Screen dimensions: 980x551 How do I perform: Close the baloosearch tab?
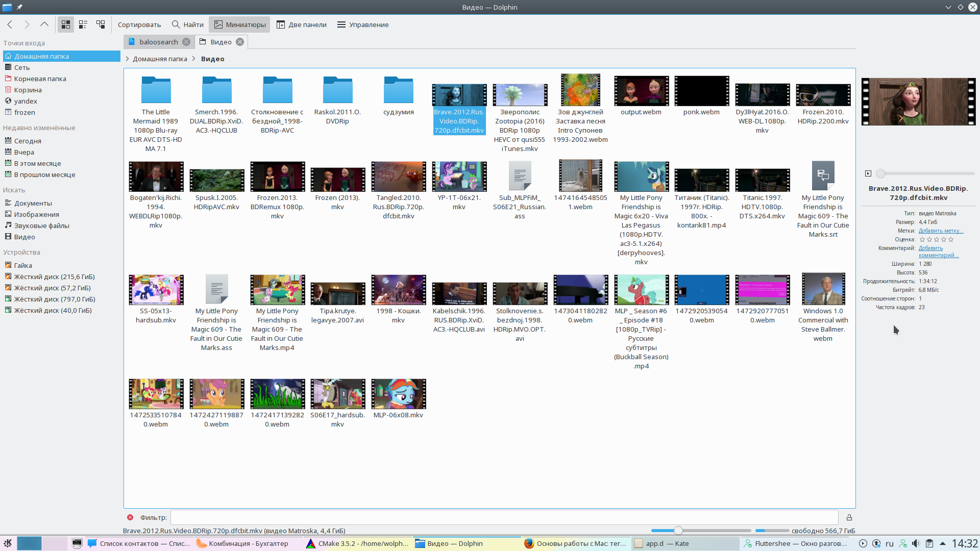[186, 42]
